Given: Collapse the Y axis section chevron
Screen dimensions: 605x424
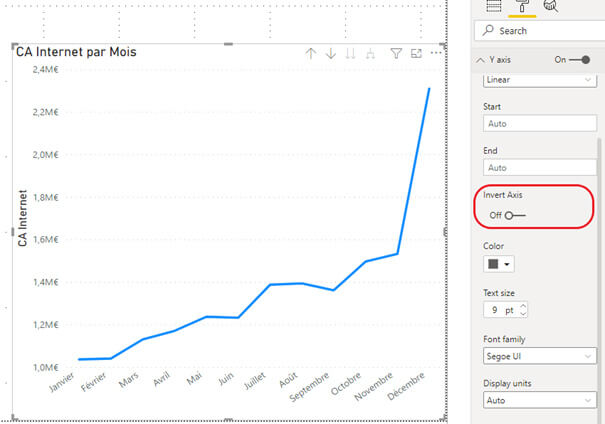Looking at the screenshot, I should pyautogui.click(x=480, y=60).
